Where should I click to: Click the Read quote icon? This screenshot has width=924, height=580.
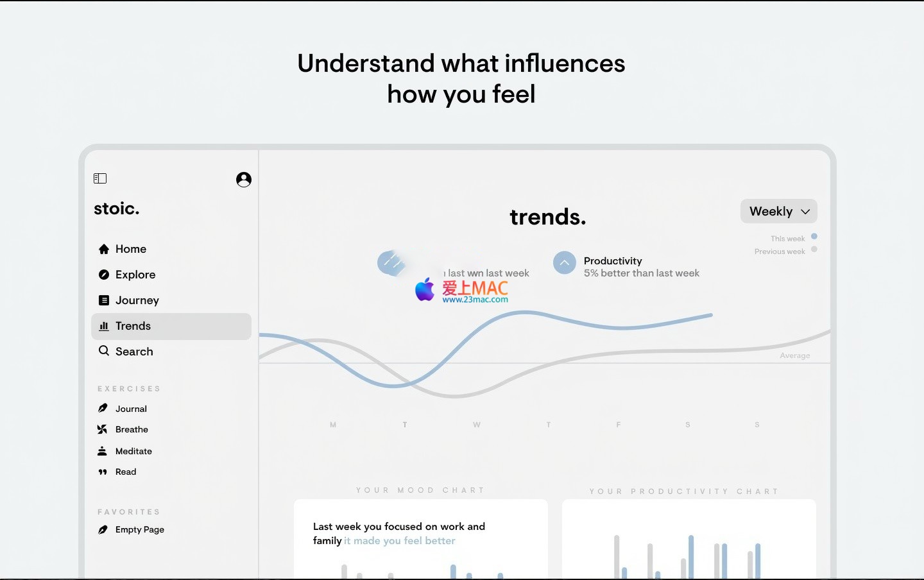click(102, 472)
